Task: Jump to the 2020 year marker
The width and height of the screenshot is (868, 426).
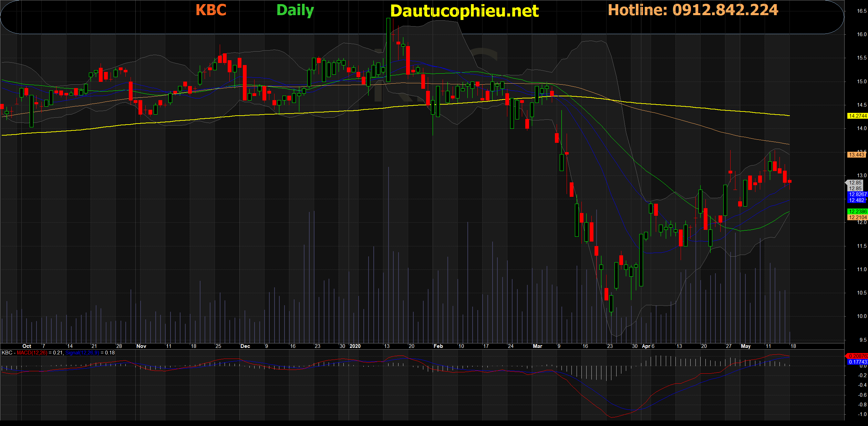Action: [355, 346]
